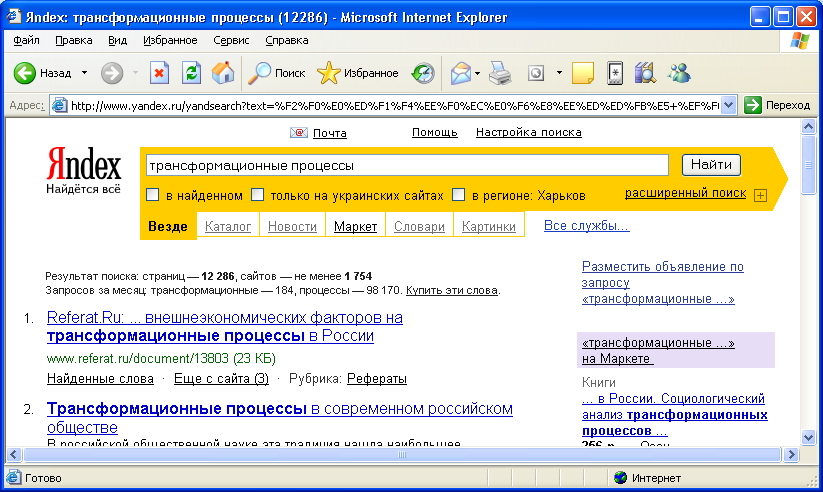This screenshot has height=492, width=823.
Task: Open History clock icon in toolbar
Action: (423, 73)
